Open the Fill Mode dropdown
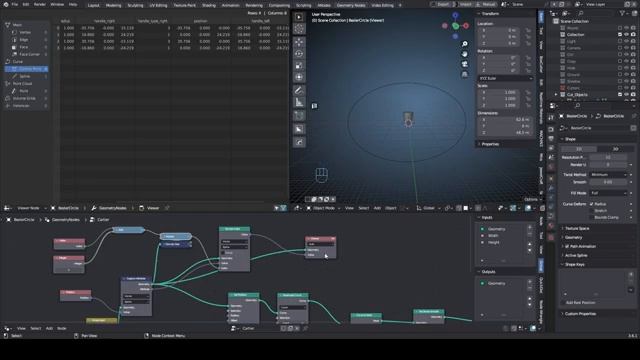 click(608, 193)
